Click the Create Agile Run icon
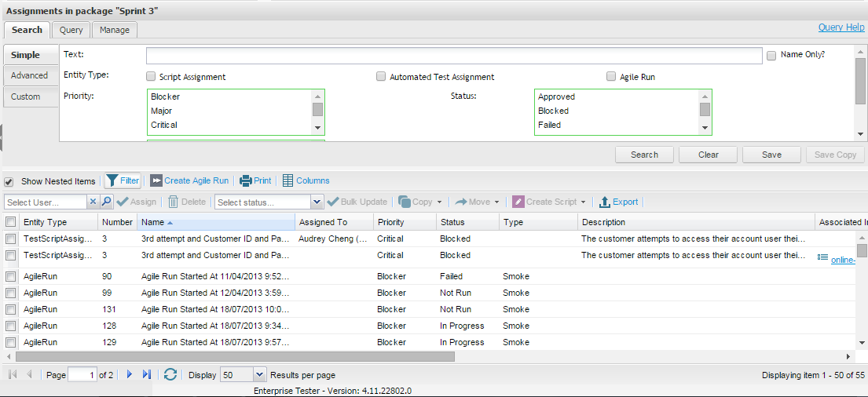 pyautogui.click(x=156, y=180)
